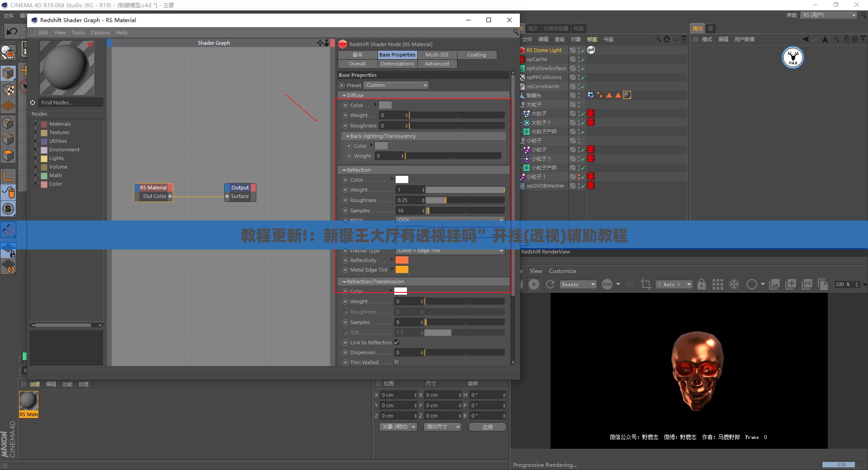Click the PV picture viewer icon
868x470 pixels.
[807, 284]
